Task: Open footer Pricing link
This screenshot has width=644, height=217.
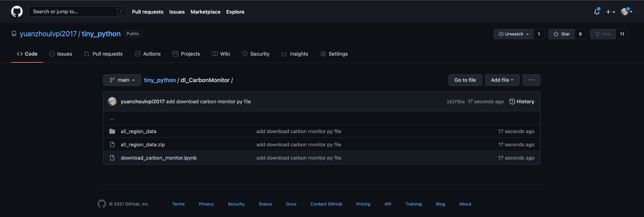Action: (363, 204)
